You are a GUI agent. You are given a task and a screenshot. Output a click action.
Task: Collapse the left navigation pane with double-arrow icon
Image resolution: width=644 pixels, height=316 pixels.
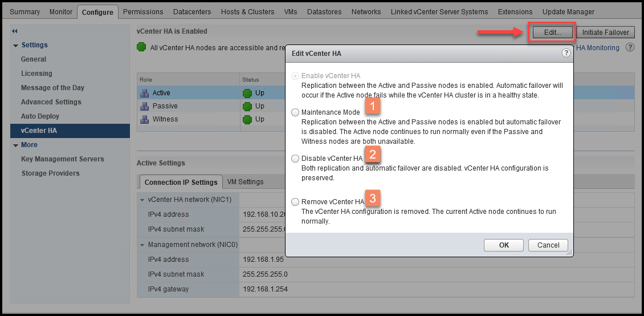pos(15,31)
